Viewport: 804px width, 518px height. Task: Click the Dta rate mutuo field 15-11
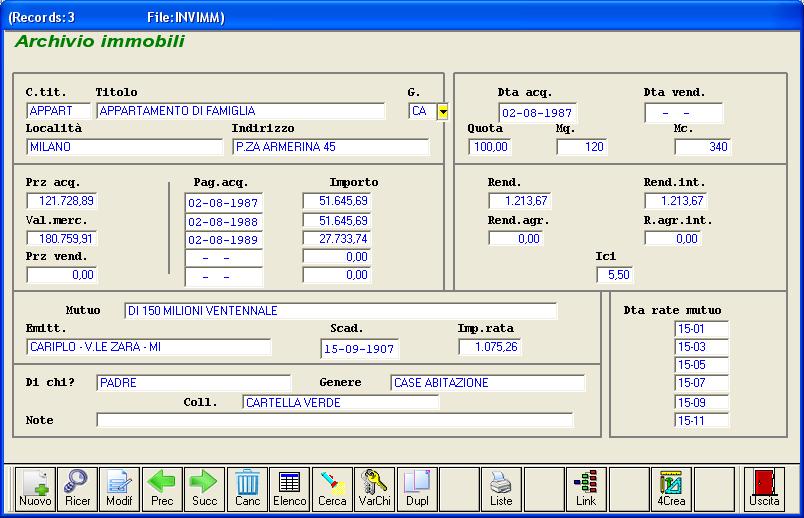[701, 421]
